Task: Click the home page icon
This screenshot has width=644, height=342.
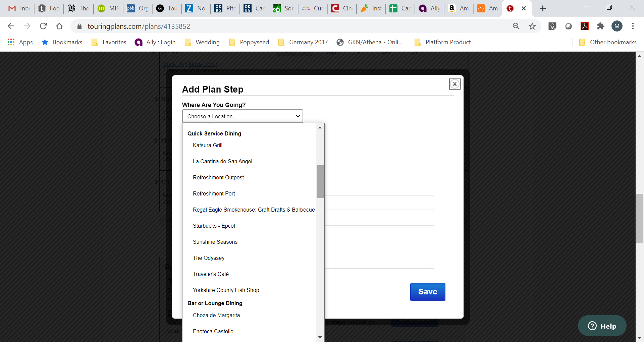Action: 59,26
